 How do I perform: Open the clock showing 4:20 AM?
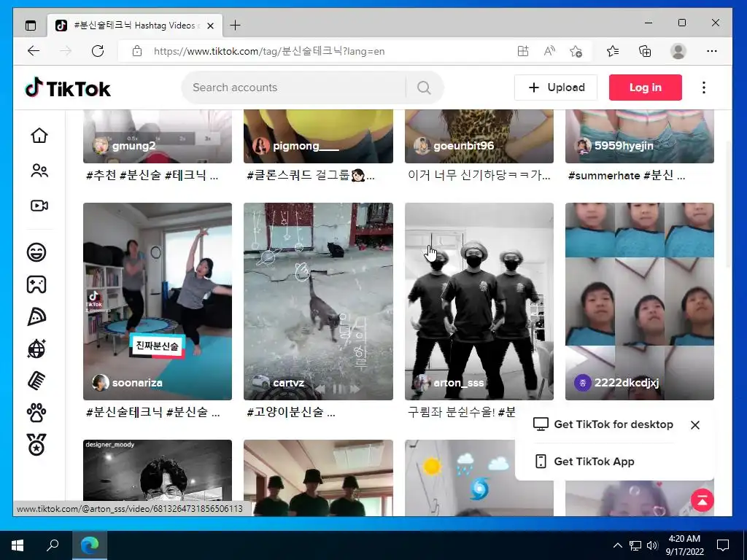[684, 545]
